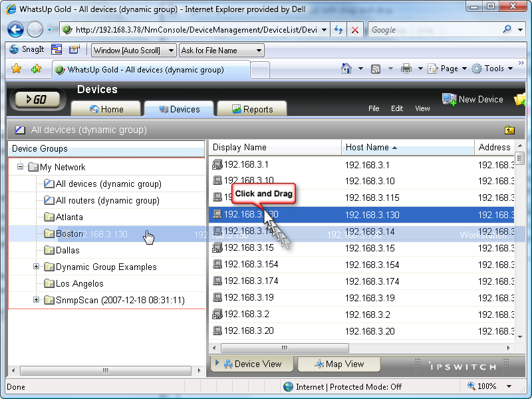Switch to Map View
Image resolution: width=532 pixels, height=399 pixels.
(x=338, y=364)
